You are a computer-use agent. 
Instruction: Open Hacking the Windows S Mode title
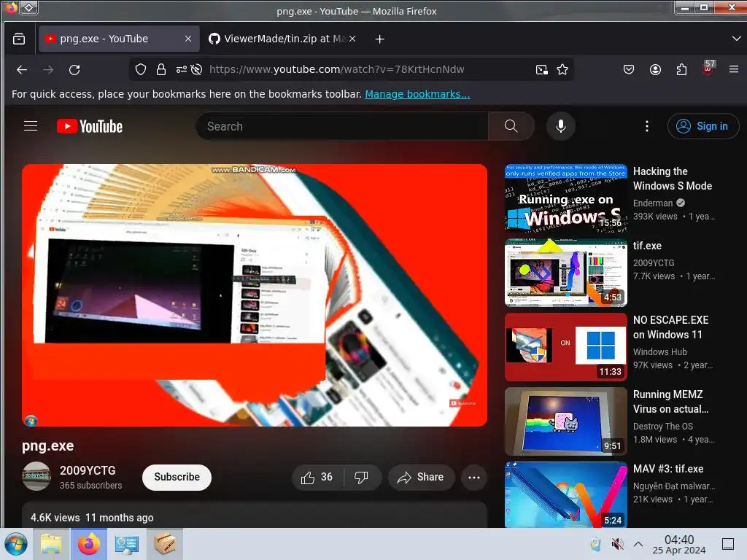point(672,179)
